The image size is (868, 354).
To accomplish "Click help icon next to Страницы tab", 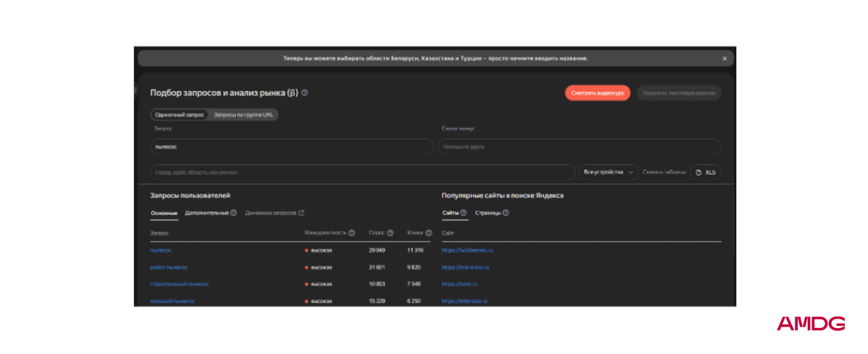I will pos(506,213).
